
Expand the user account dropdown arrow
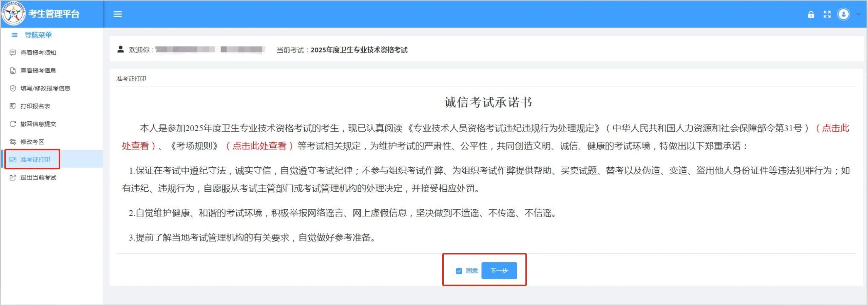[x=858, y=14]
